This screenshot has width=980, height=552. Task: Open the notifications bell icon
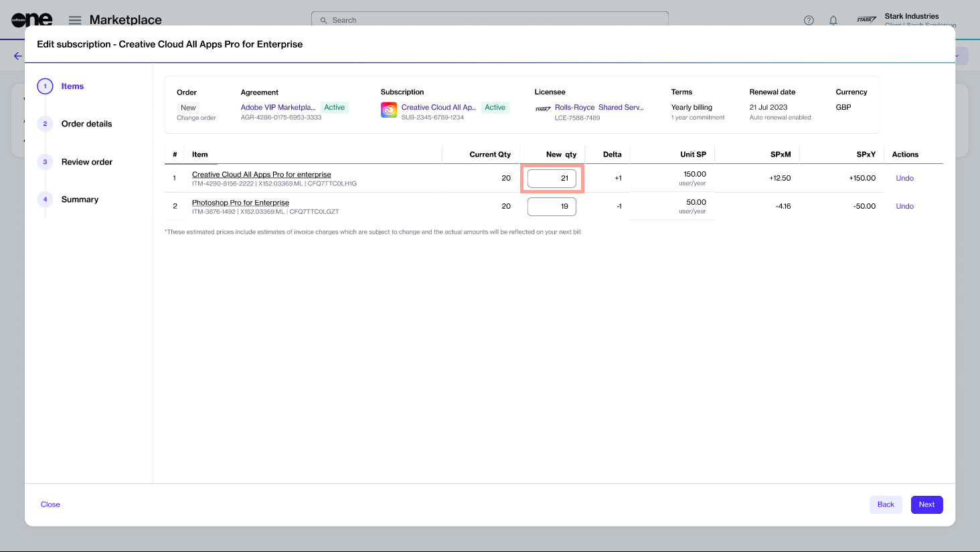[833, 20]
